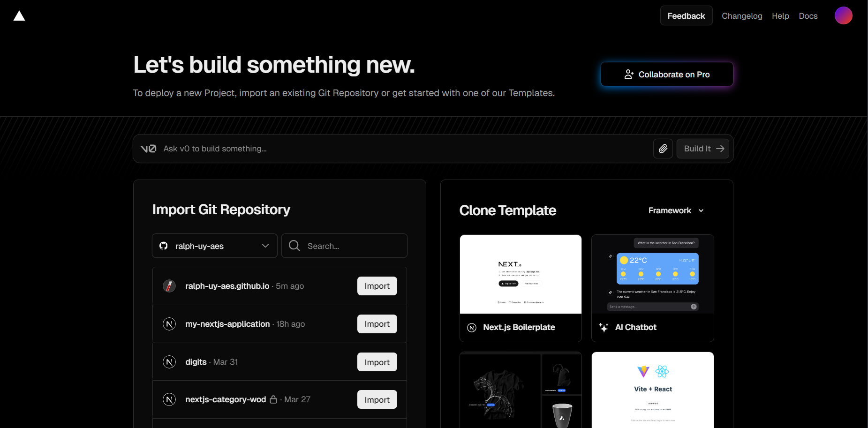Viewport: 868px width, 428px height.
Task: Click the v0 logo in the prompt bar
Action: pyautogui.click(x=148, y=148)
